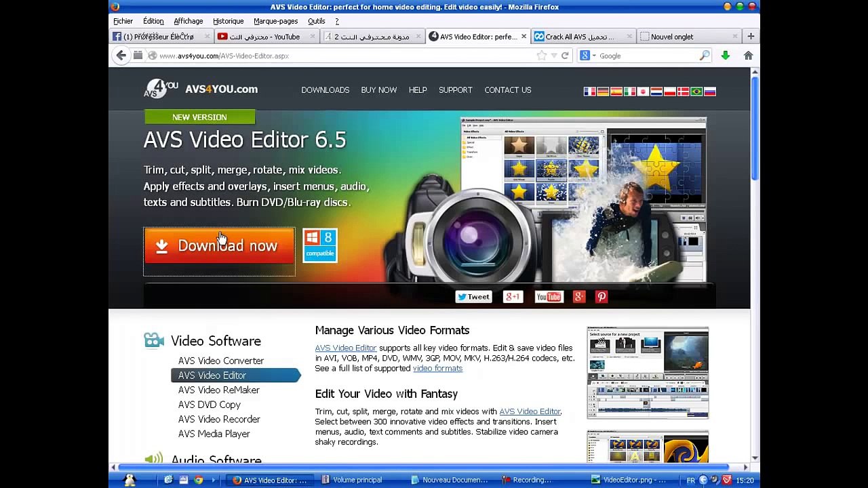Go back with Firefox back arrow
Viewport: 868px width, 488px height.
coord(121,56)
